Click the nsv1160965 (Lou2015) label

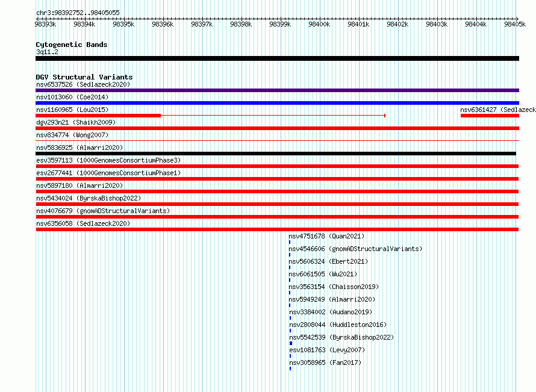[72, 110]
